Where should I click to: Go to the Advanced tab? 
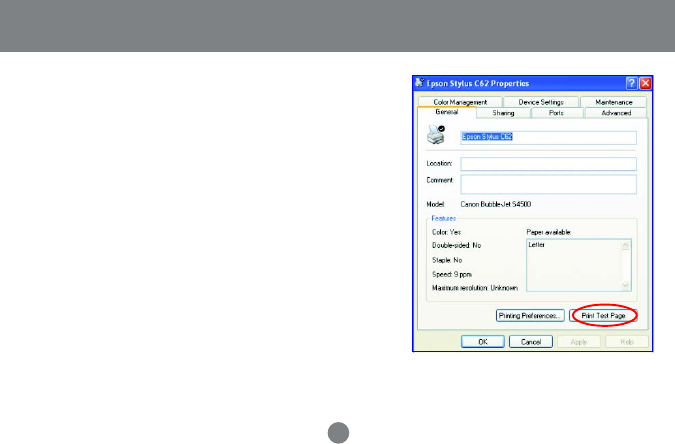point(616,113)
